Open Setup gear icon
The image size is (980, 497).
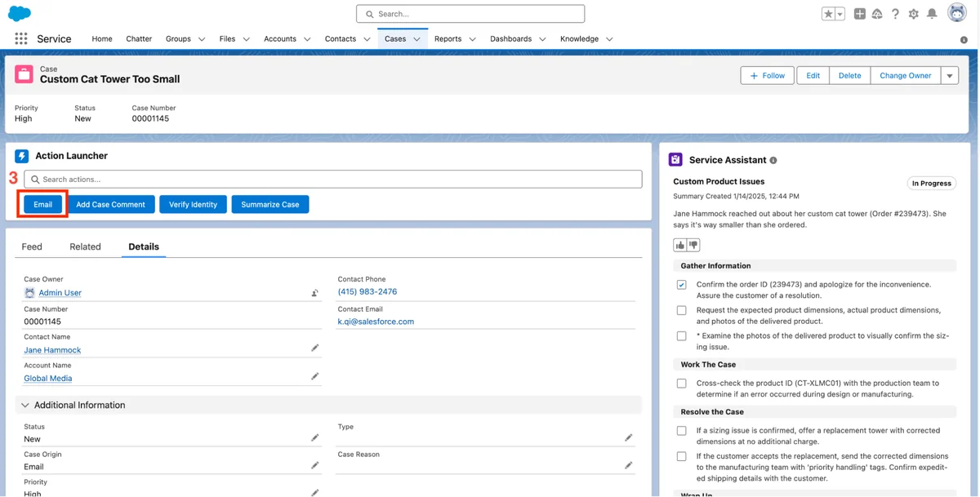point(914,14)
